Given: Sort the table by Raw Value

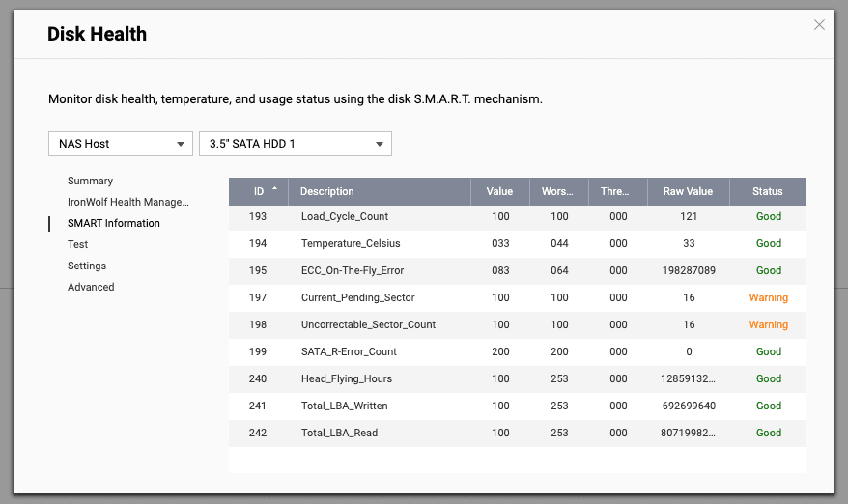Looking at the screenshot, I should coord(687,191).
